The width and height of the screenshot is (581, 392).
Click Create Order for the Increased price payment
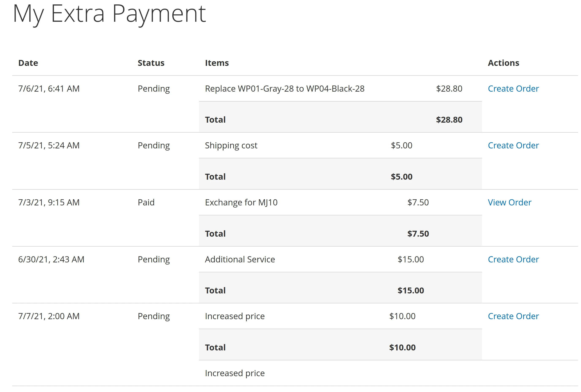513,316
